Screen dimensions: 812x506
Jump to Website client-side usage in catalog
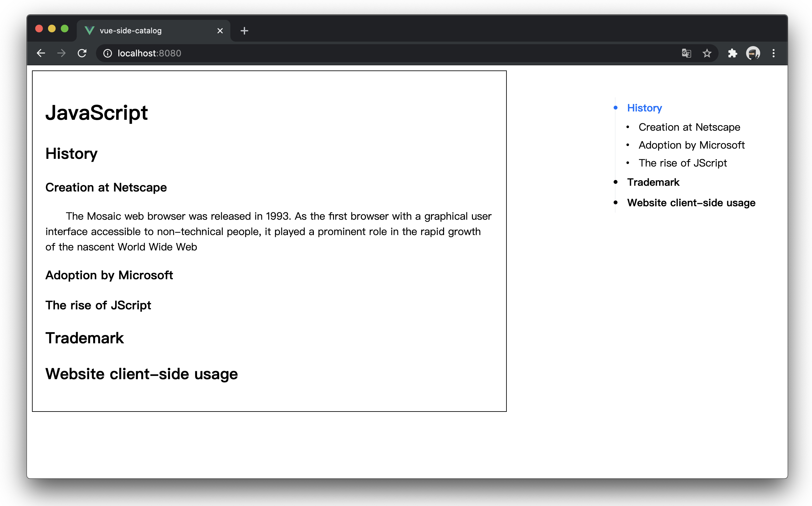(691, 203)
